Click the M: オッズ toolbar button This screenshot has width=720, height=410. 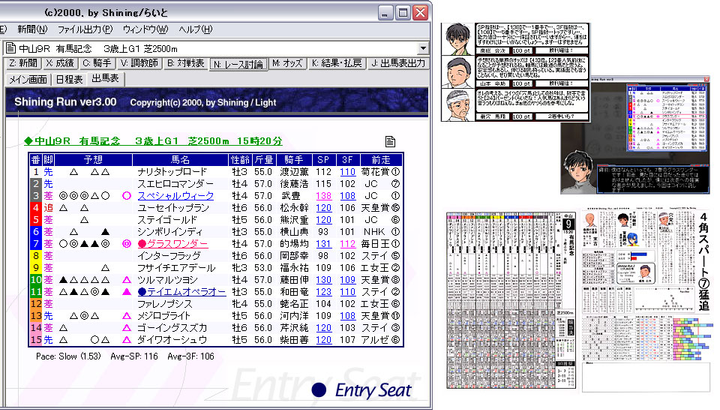point(287,63)
